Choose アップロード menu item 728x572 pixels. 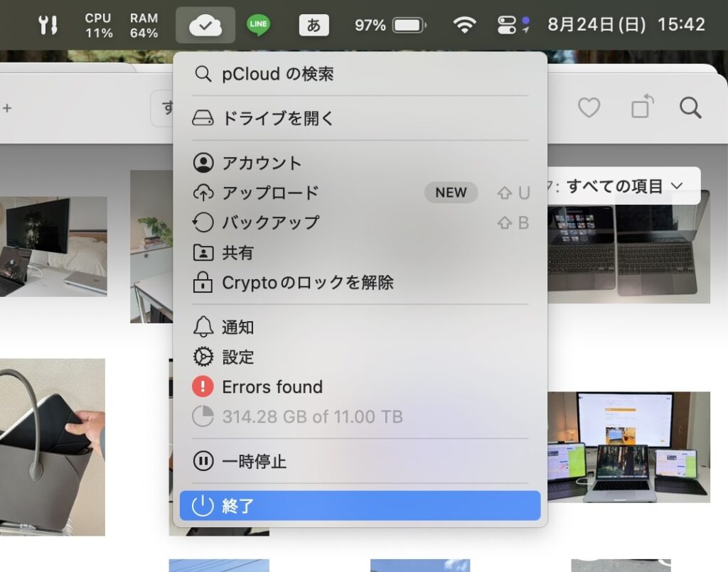(360, 193)
